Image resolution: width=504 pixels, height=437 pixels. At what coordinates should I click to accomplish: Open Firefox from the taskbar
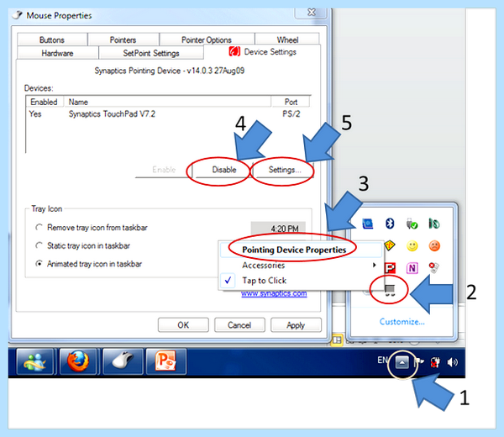click(78, 361)
